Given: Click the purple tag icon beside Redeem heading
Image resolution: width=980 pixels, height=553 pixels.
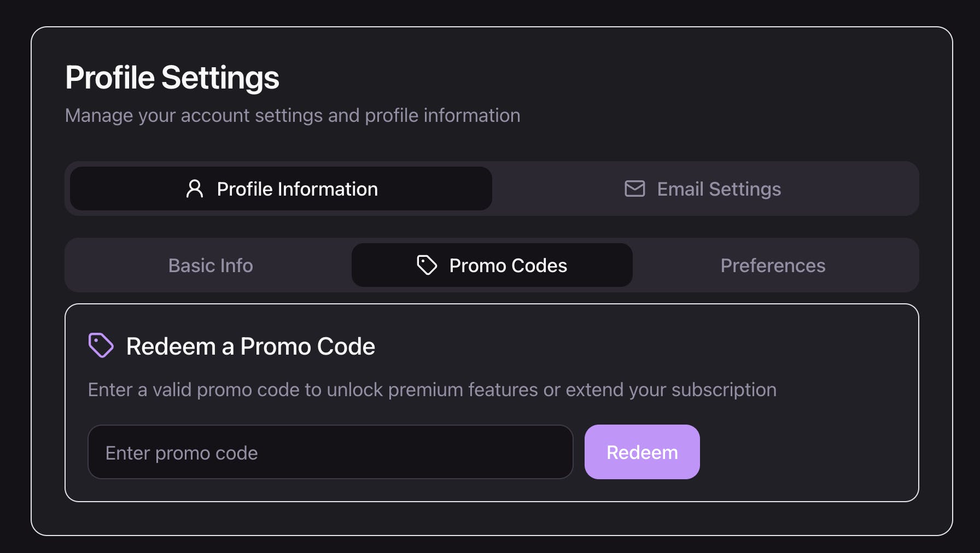Looking at the screenshot, I should 101,345.
